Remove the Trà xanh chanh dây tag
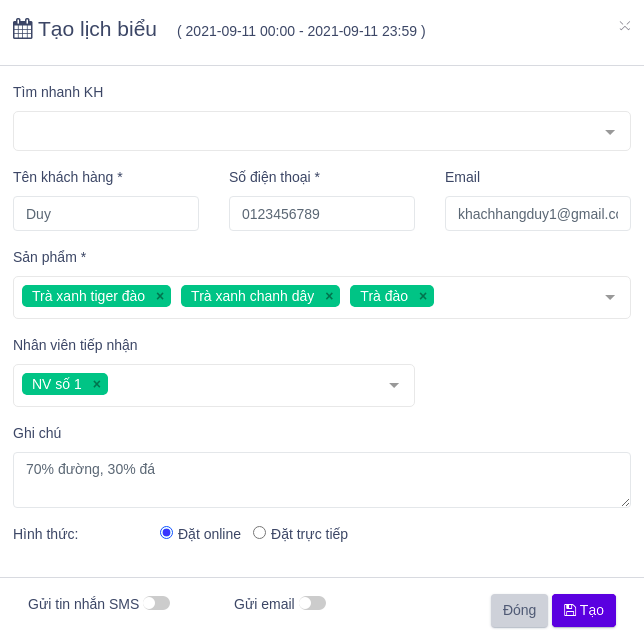The height and width of the screenshot is (630, 644). click(329, 296)
